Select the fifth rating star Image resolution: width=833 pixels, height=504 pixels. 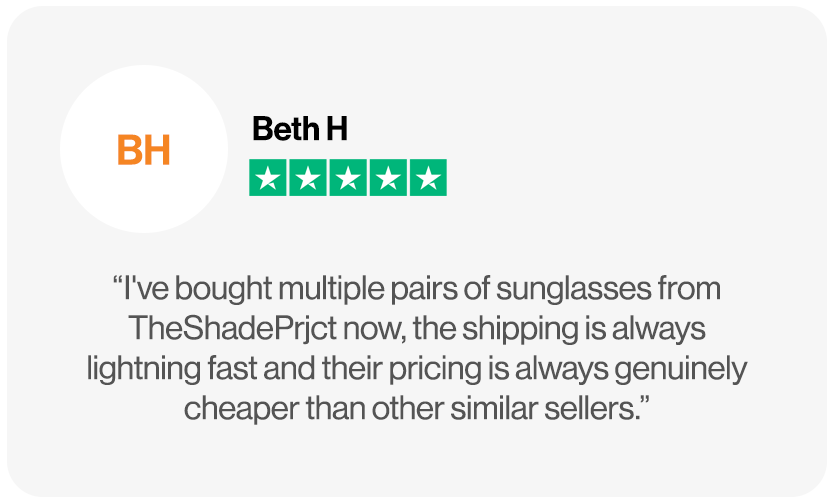pos(427,178)
